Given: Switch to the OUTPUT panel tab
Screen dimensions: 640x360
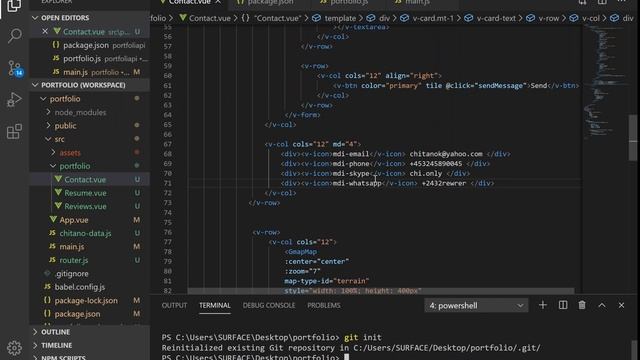Looking at the screenshot, I should [x=174, y=305].
